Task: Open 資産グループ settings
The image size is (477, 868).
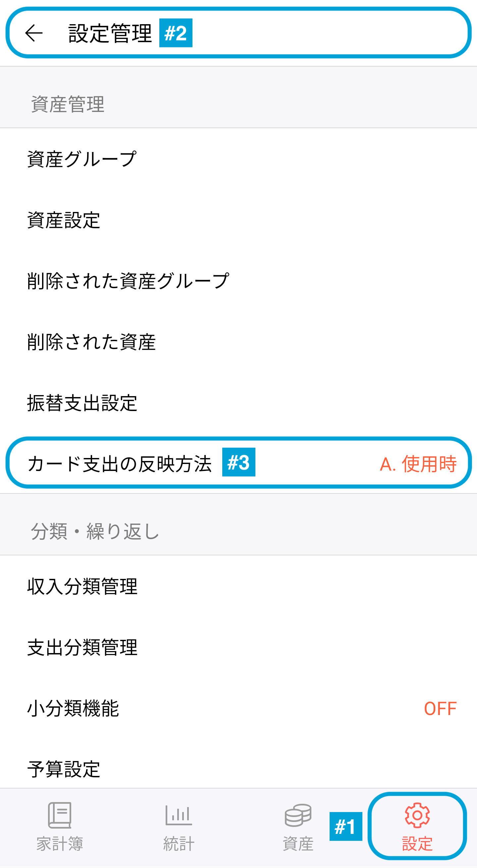Action: [x=238, y=159]
